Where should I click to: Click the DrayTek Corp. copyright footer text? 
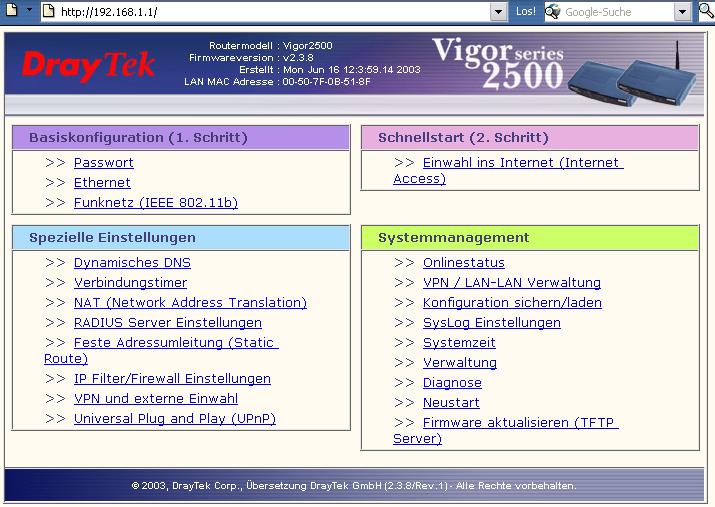pyautogui.click(x=354, y=486)
